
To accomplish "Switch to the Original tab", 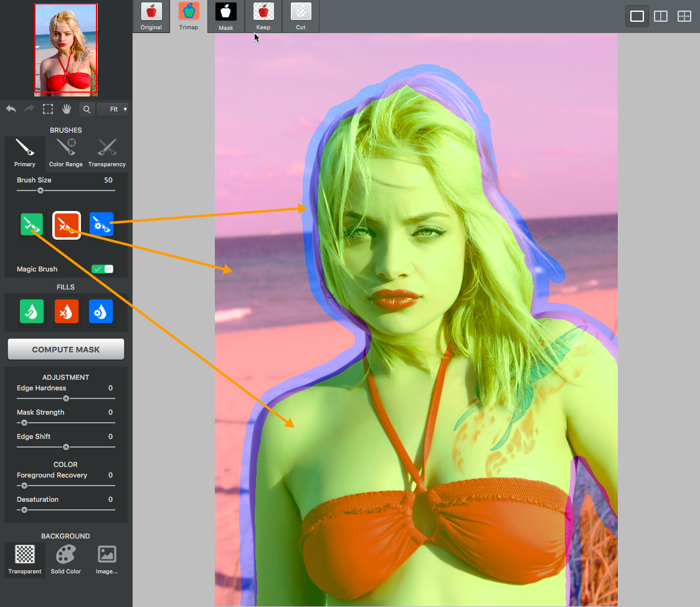I will click(151, 16).
